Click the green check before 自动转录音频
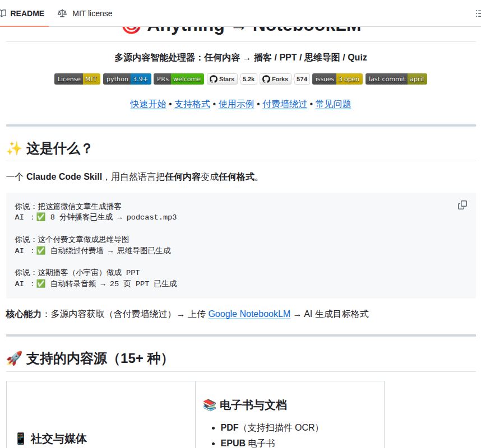The width and height of the screenshot is (481, 448). tap(41, 284)
